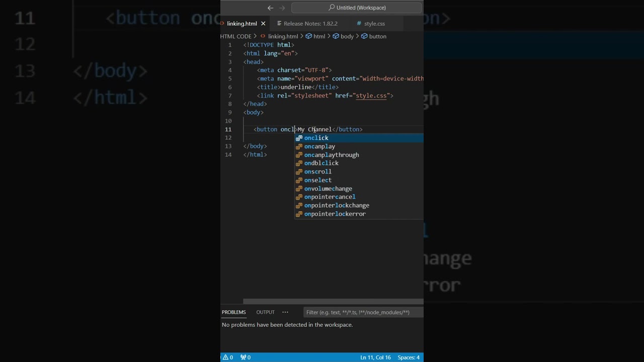
Task: Open the Untitled (Workspace) search box
Action: [357, 8]
